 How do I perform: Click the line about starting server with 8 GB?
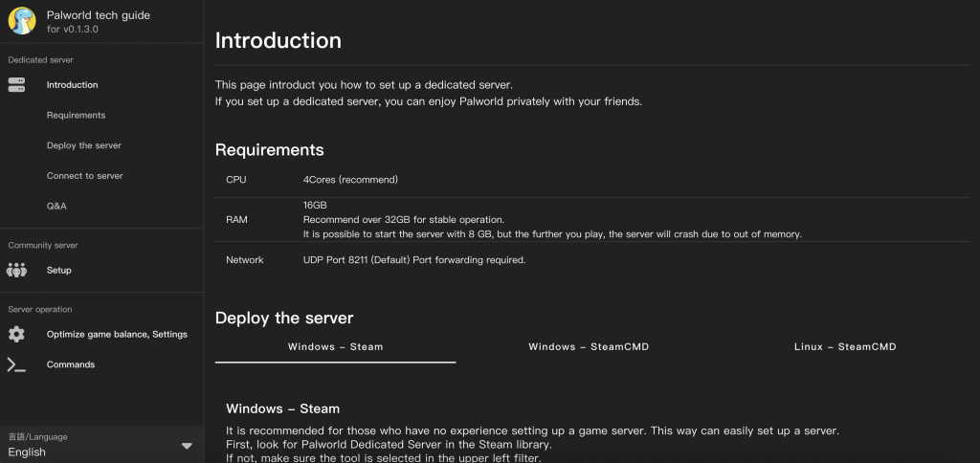pyautogui.click(x=552, y=234)
